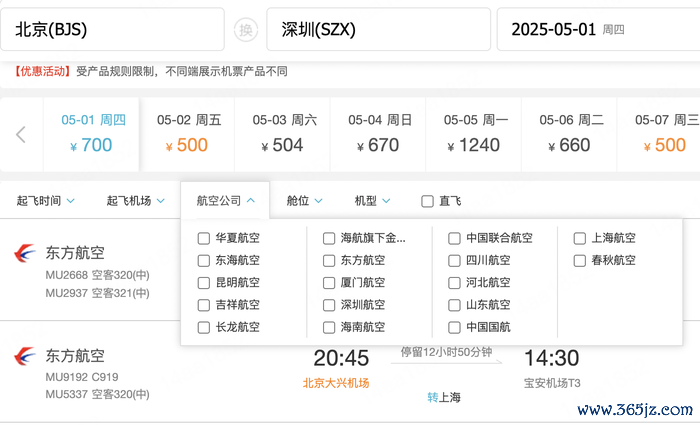Click flight number MU9192 C919

(82, 377)
